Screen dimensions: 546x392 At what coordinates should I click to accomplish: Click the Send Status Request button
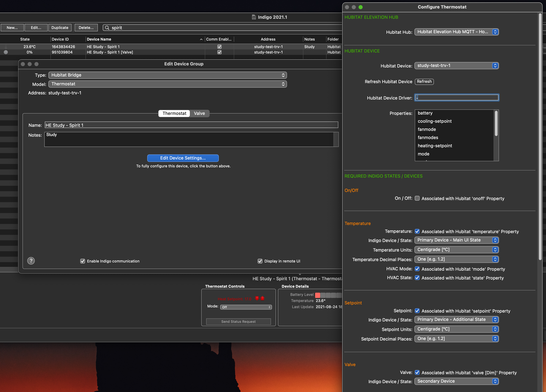(239, 321)
